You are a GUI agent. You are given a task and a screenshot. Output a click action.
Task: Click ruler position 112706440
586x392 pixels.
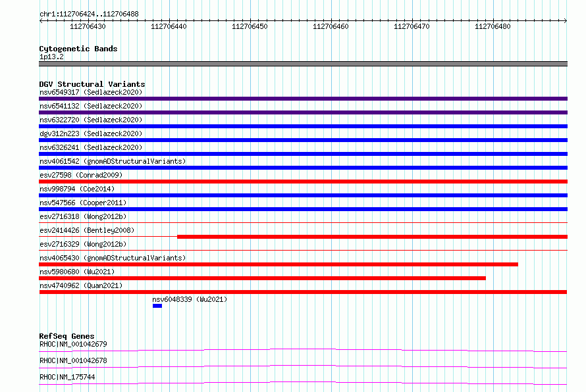tap(169, 26)
